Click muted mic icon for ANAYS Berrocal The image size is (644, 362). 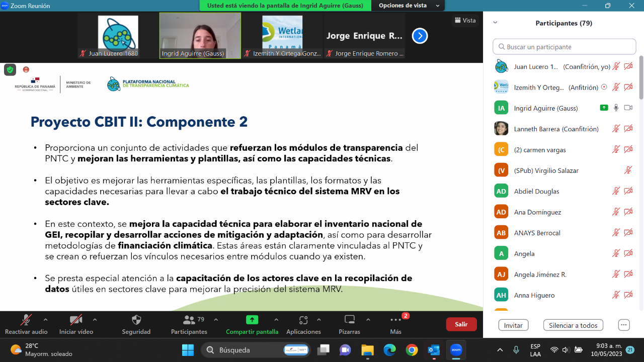coord(616,233)
